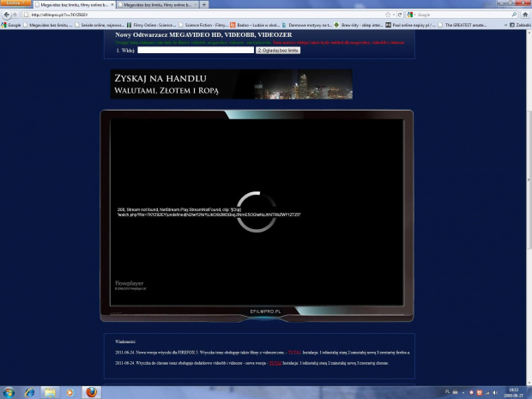Switch to the first Megavideo bez limitu tab
Image resolution: width=532 pixels, height=399 pixels.
point(75,5)
